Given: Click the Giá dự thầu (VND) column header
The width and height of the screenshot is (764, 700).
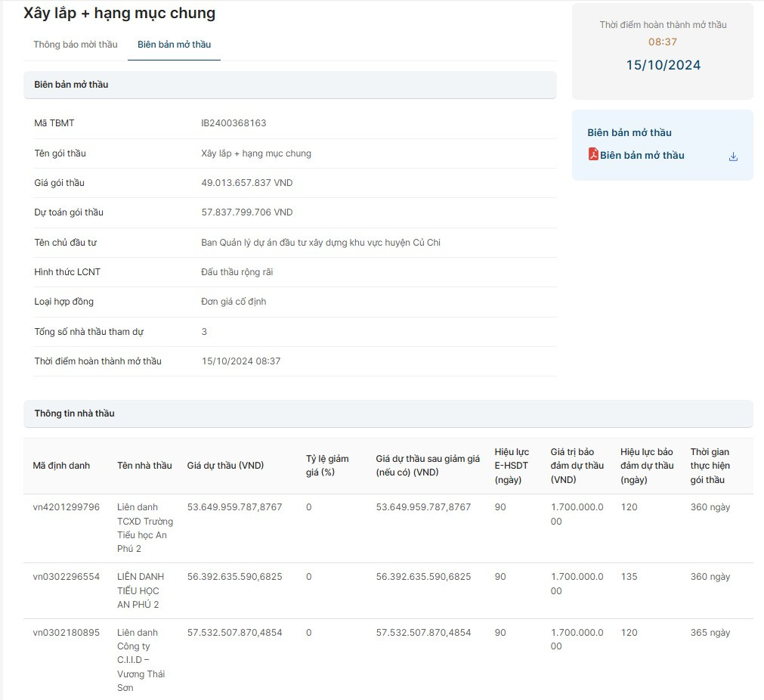Looking at the screenshot, I should (x=225, y=466).
